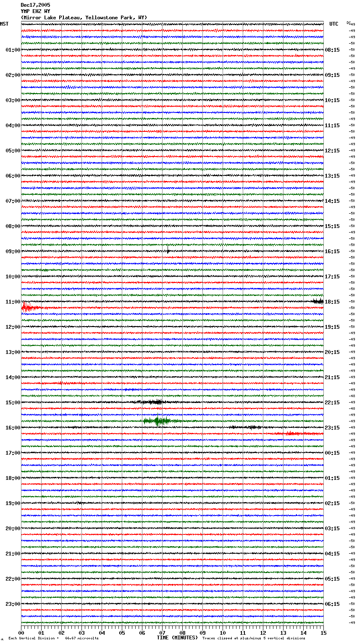The height and width of the screenshot is (644, 357).
Task: Click the '00:15' UTC time label
Action: tap(332, 453)
